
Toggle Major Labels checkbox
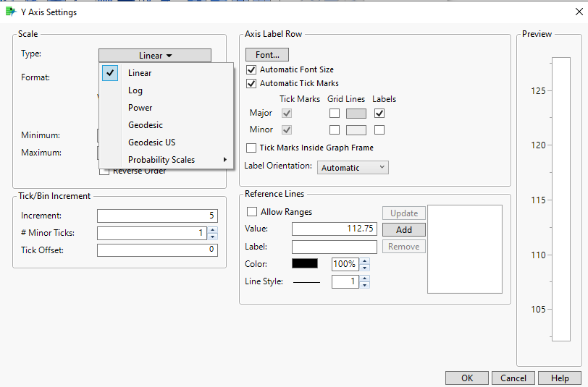pyautogui.click(x=379, y=113)
